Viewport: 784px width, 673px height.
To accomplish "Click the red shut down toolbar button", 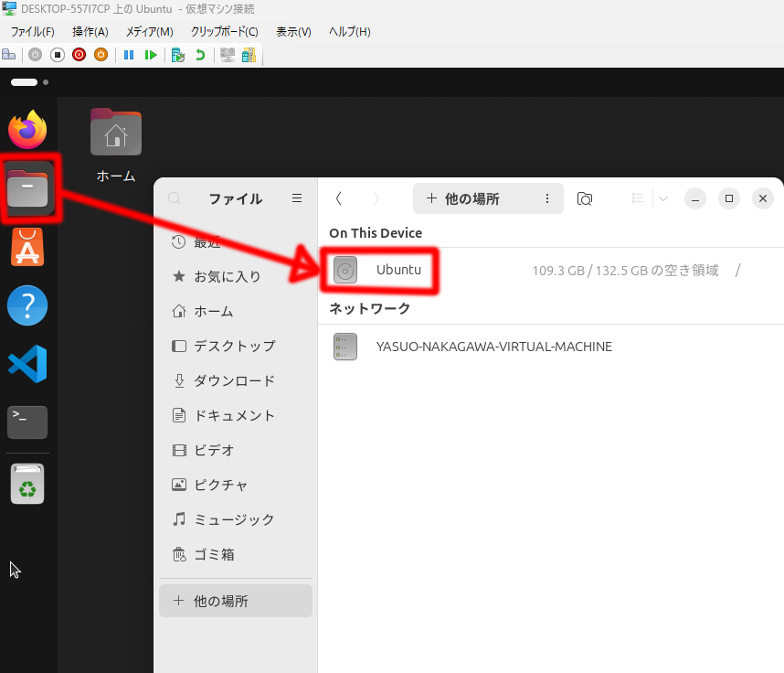I will (x=79, y=55).
